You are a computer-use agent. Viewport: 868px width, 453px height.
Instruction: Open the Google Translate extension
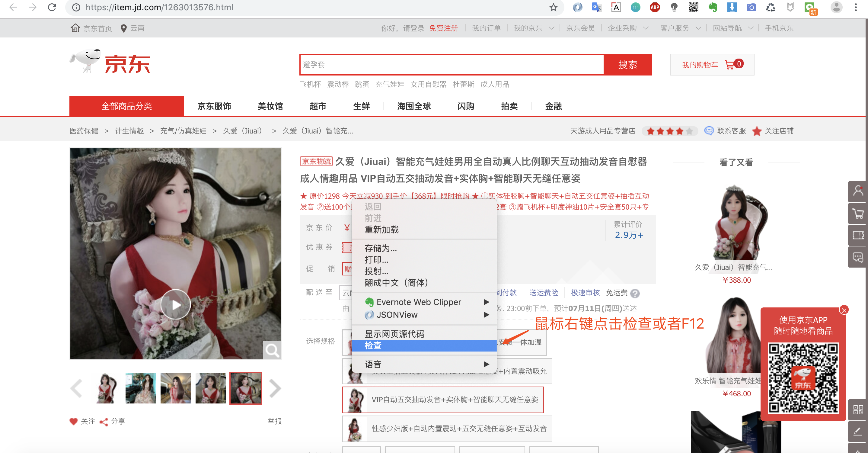tap(596, 8)
